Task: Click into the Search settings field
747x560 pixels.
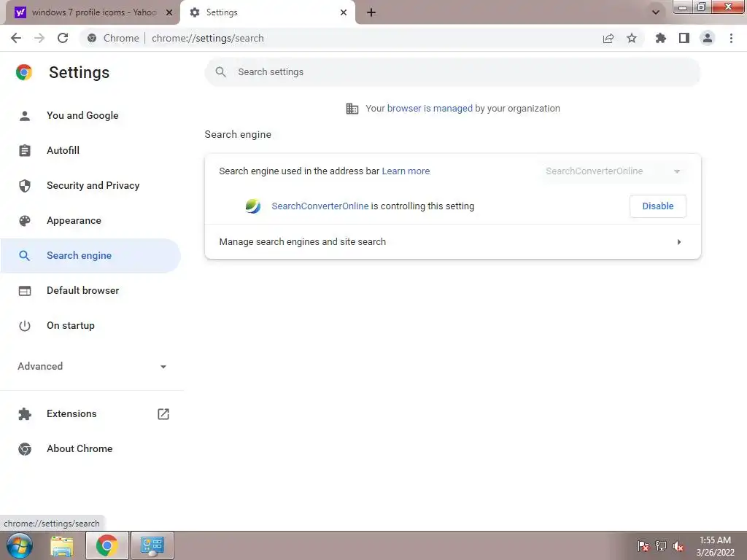Action: [x=452, y=72]
